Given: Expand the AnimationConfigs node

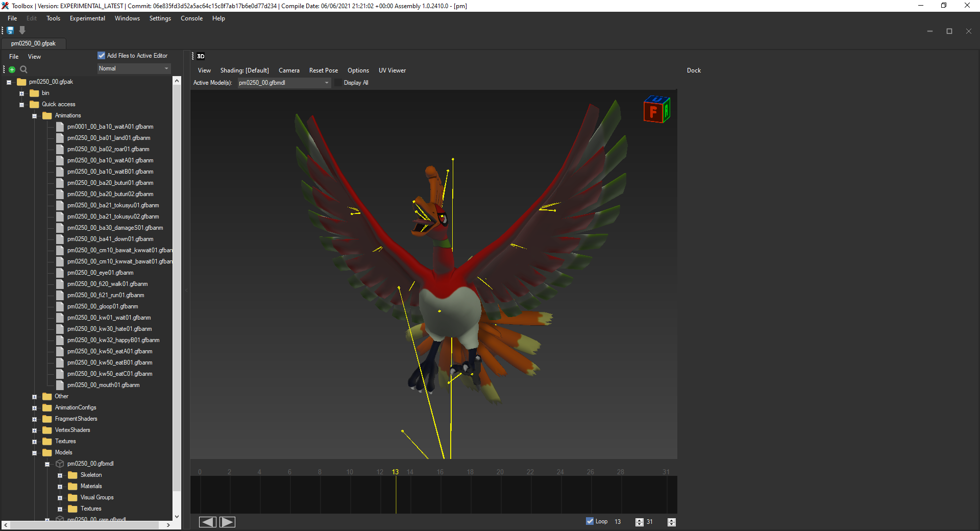Looking at the screenshot, I should (34, 408).
